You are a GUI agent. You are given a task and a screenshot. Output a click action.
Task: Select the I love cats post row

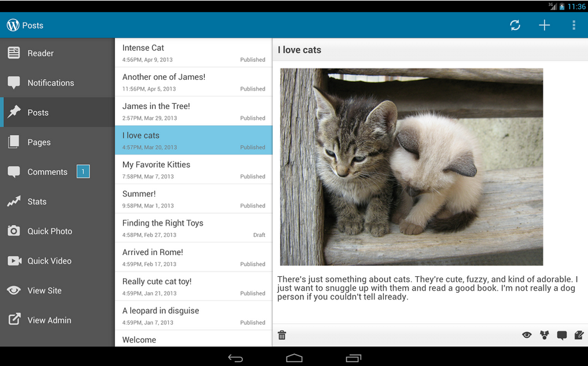click(194, 140)
